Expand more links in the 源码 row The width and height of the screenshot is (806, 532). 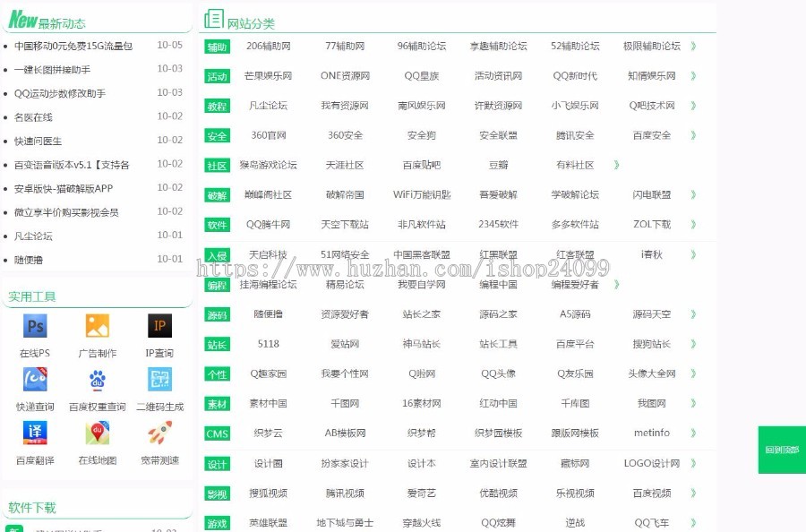(693, 314)
